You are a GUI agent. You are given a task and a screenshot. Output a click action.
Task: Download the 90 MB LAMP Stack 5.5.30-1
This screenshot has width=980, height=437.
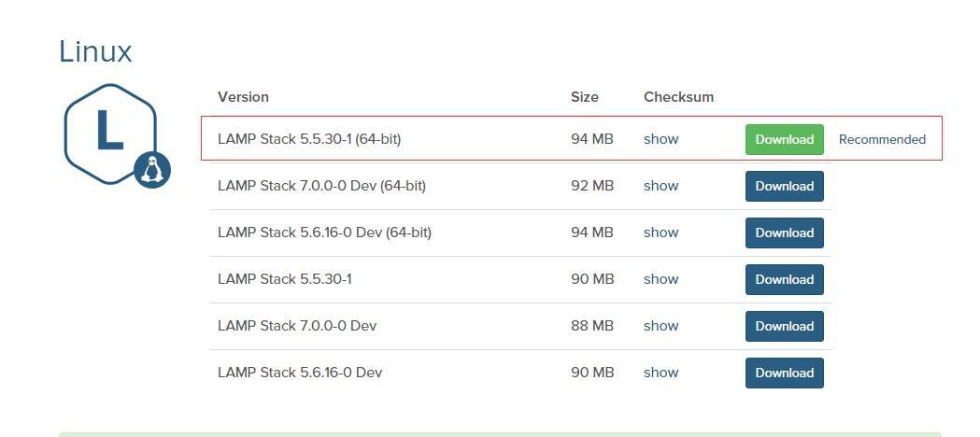(x=785, y=280)
